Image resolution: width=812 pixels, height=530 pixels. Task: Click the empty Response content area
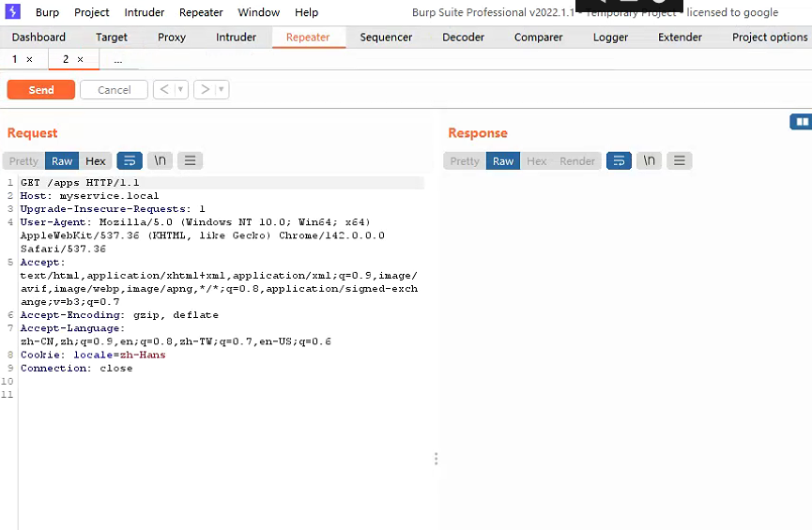point(625,352)
